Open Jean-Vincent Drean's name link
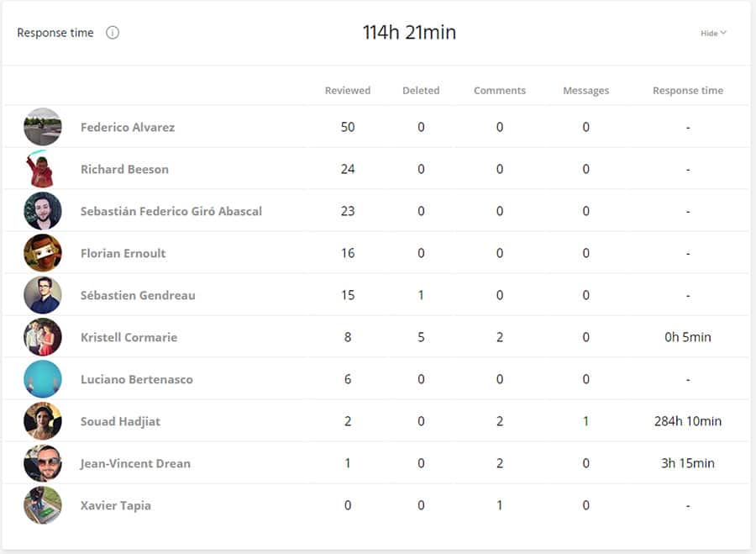 click(135, 463)
